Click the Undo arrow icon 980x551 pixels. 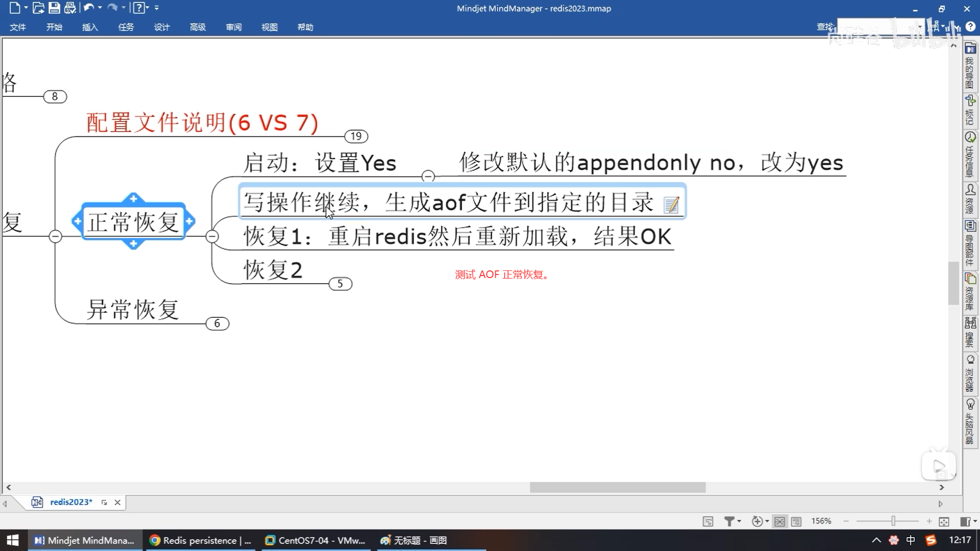point(89,8)
